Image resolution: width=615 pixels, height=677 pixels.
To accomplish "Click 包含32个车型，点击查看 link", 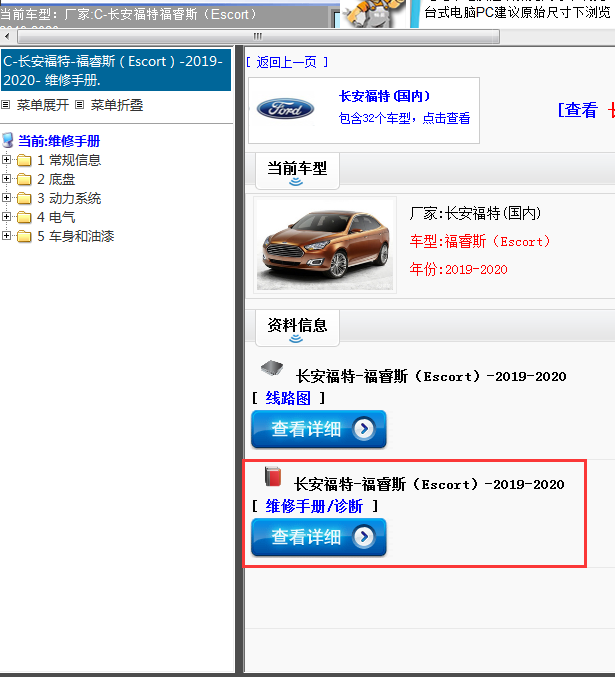I will [404, 118].
